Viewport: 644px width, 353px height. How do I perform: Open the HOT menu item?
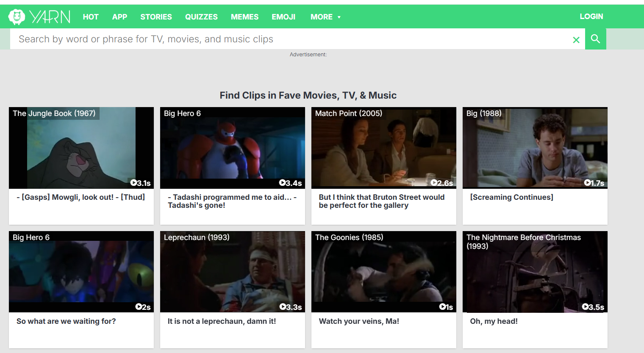point(91,17)
